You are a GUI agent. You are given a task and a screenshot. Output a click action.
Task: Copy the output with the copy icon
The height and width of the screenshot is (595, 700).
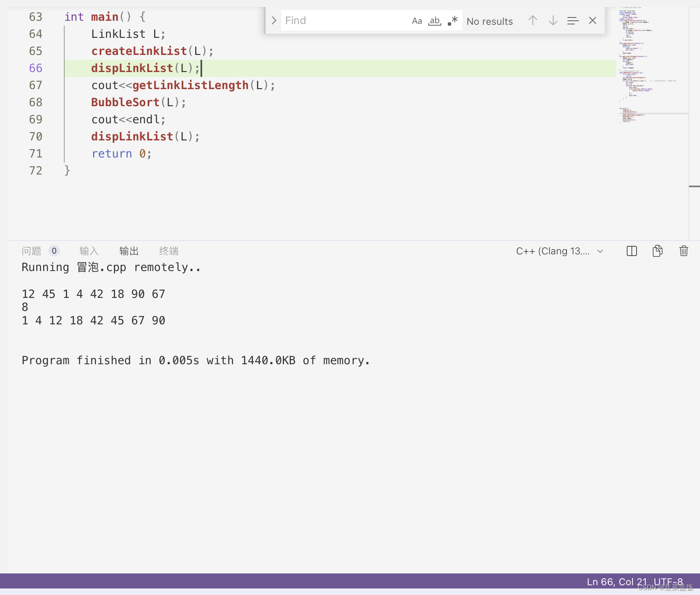click(x=658, y=251)
